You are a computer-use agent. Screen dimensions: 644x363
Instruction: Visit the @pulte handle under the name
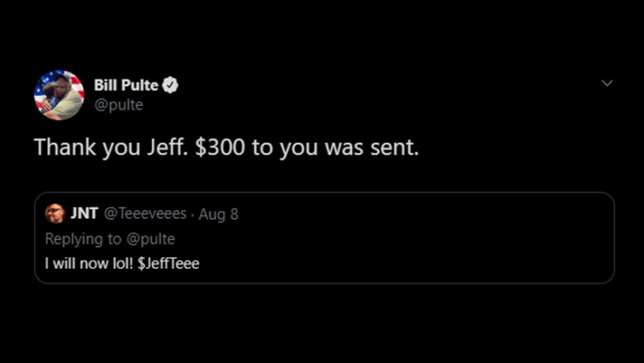click(x=118, y=104)
